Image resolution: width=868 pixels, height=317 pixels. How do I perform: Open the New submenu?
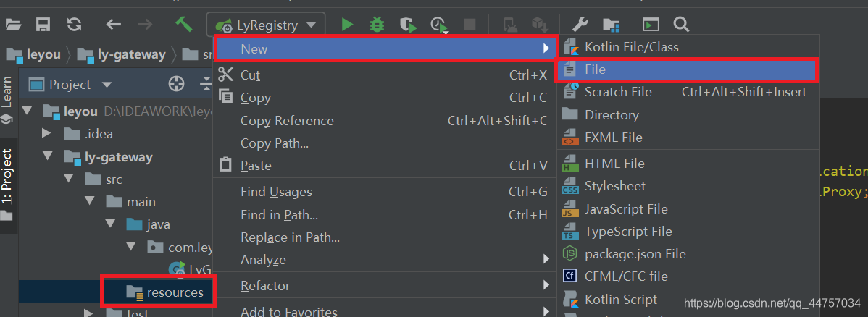(384, 48)
